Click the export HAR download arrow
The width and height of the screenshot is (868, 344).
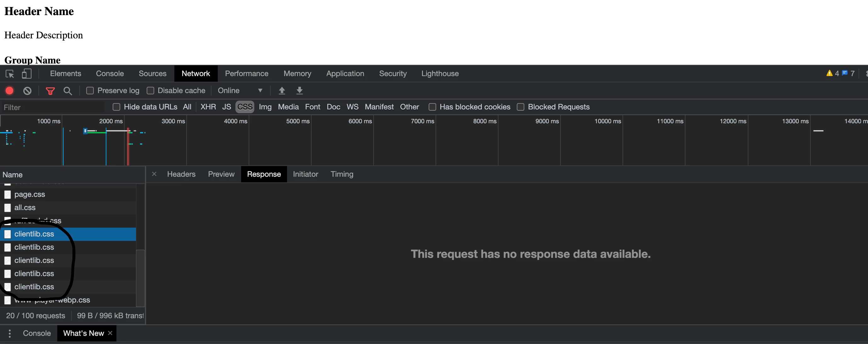299,91
